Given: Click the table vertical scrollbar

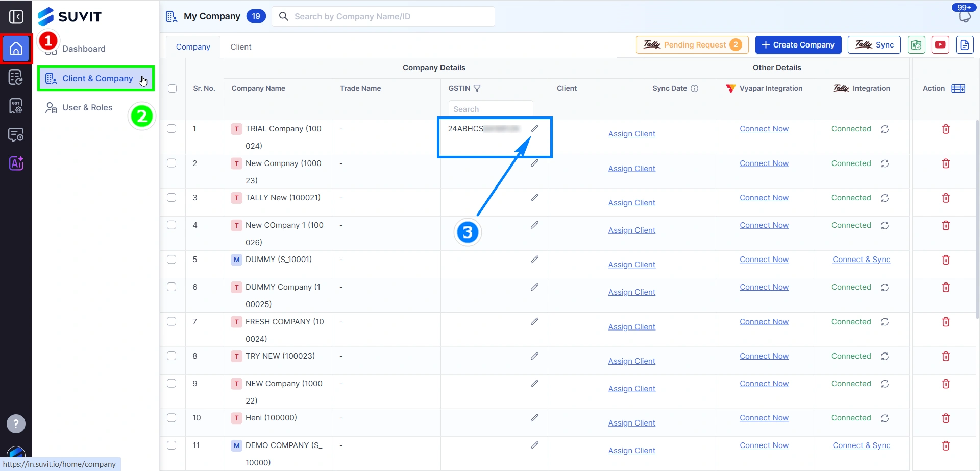Looking at the screenshot, I should coord(977,220).
